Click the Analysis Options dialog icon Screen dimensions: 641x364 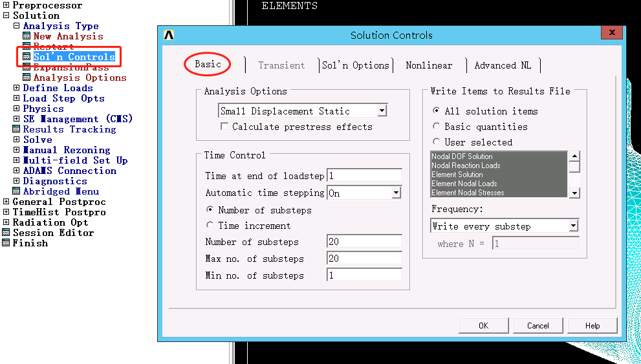(27, 77)
